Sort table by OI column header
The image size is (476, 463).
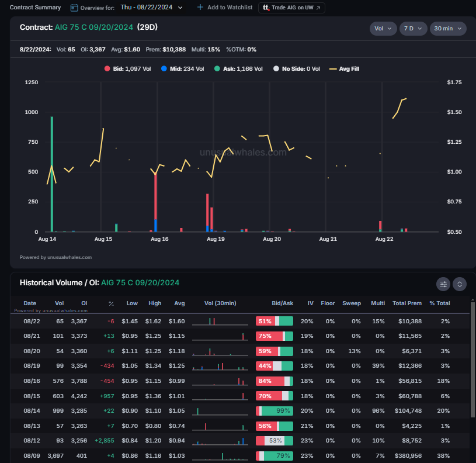coord(84,303)
